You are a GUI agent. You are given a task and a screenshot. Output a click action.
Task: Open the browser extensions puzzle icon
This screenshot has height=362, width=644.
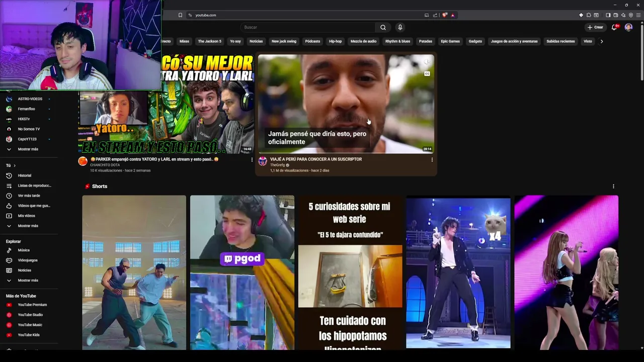(x=589, y=15)
